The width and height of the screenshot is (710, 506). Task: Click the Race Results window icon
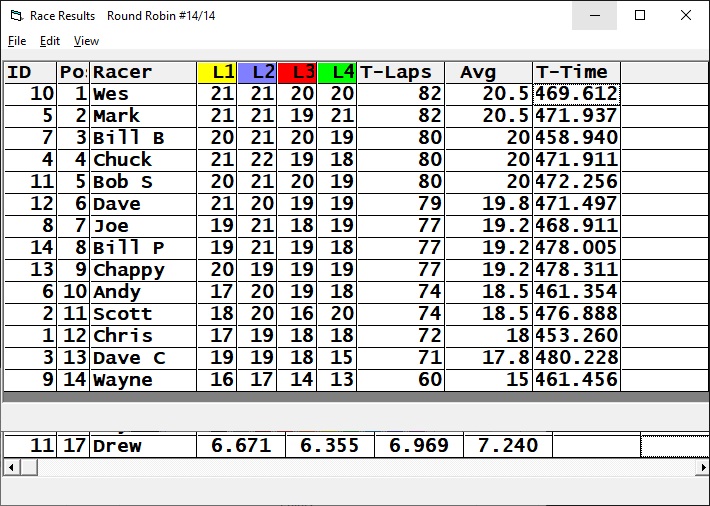[13, 15]
